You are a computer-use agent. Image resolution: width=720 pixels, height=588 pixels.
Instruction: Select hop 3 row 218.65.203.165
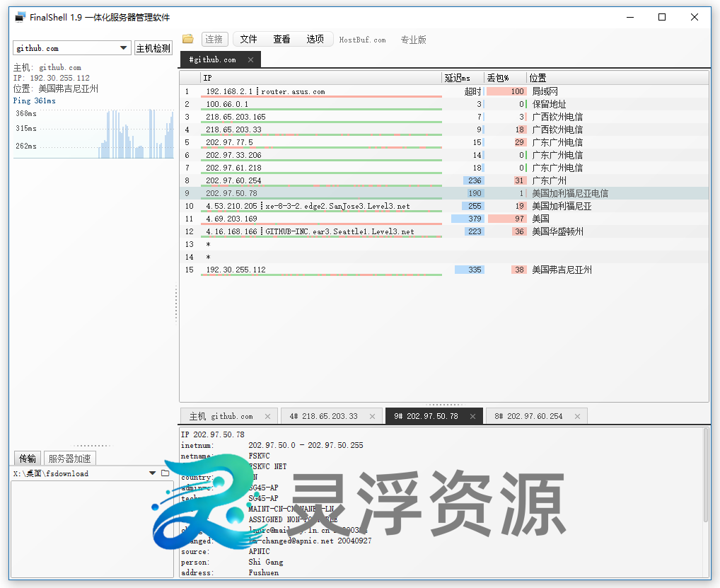click(x=444, y=117)
